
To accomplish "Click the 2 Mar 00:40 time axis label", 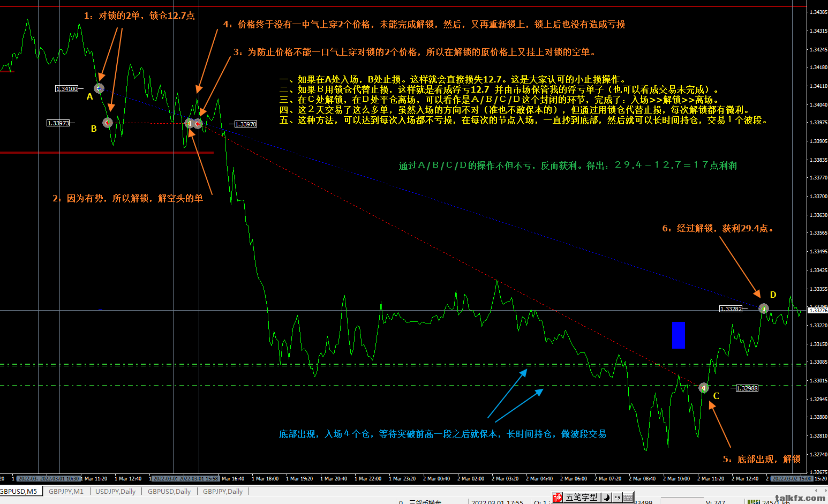I will (x=436, y=479).
